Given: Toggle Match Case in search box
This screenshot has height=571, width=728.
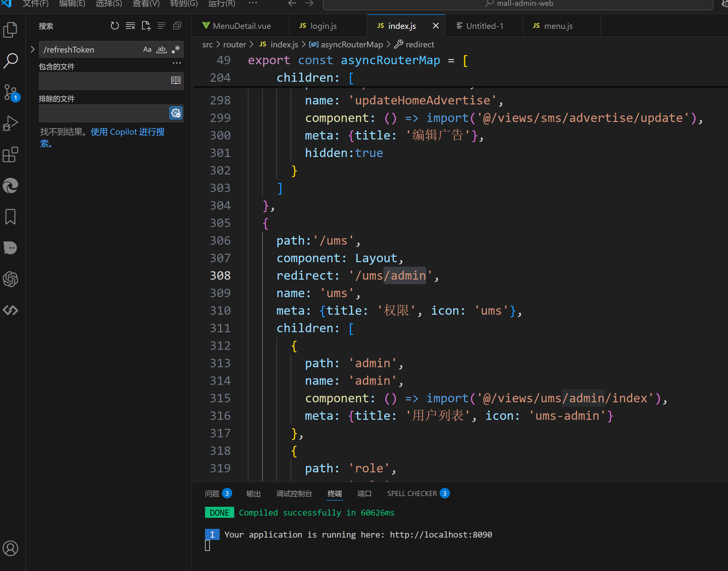Looking at the screenshot, I should pyautogui.click(x=147, y=50).
